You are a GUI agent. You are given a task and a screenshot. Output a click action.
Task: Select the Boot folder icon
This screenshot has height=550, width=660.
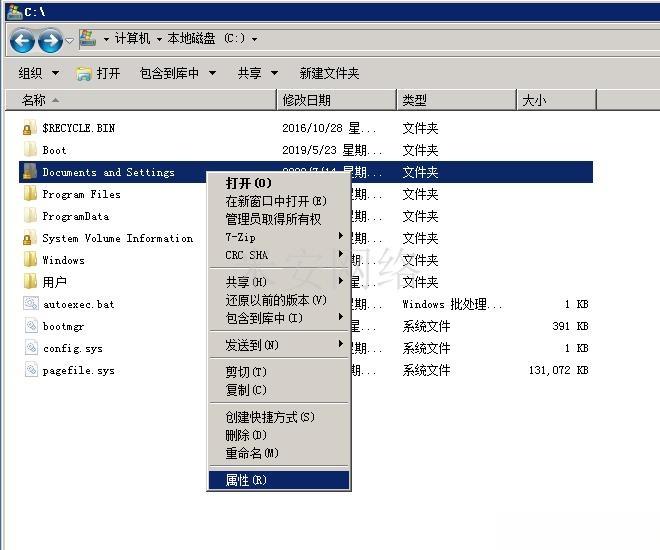[x=29, y=150]
